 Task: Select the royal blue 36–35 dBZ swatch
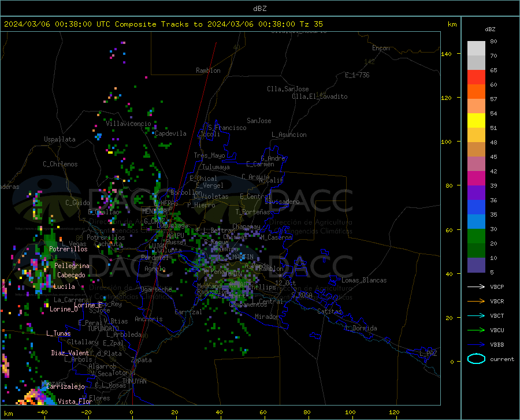476,207
